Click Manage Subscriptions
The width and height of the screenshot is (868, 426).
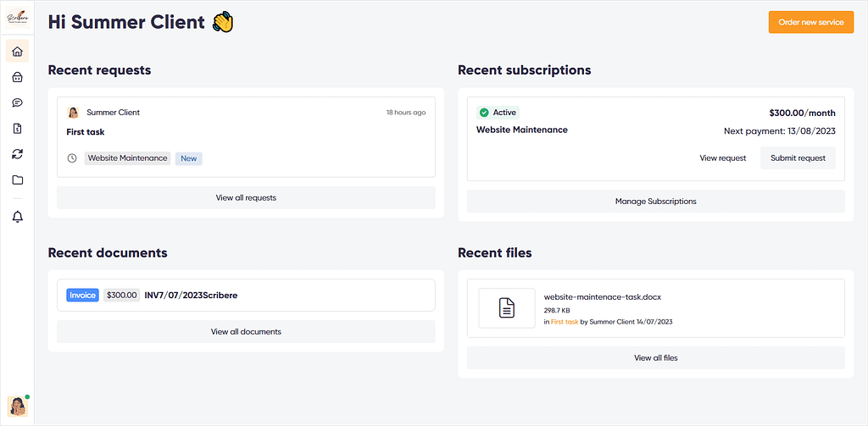[x=655, y=202]
